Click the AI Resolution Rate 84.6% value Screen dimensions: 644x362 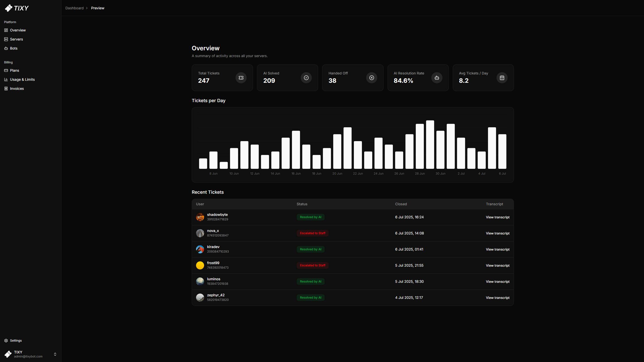[x=403, y=81]
